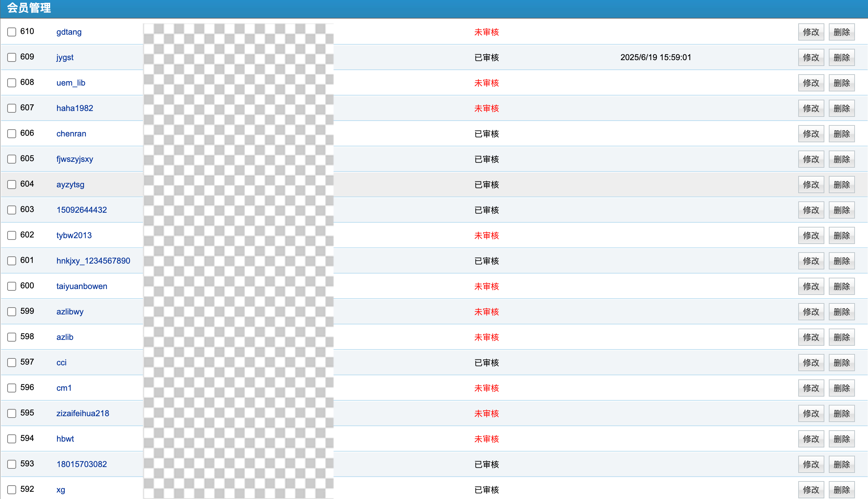Open user hnkjxy_1234567890 profile link
This screenshot has height=499, width=868.
pos(93,261)
